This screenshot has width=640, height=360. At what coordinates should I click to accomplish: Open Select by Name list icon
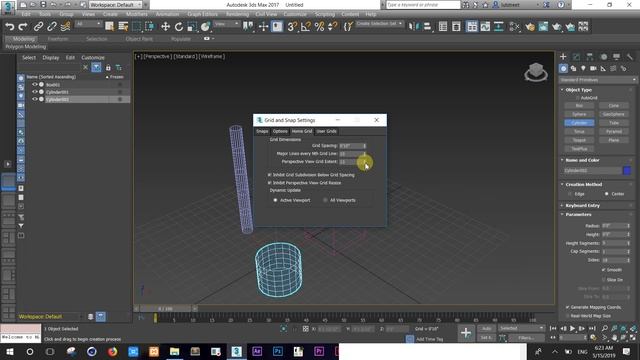coord(123,27)
